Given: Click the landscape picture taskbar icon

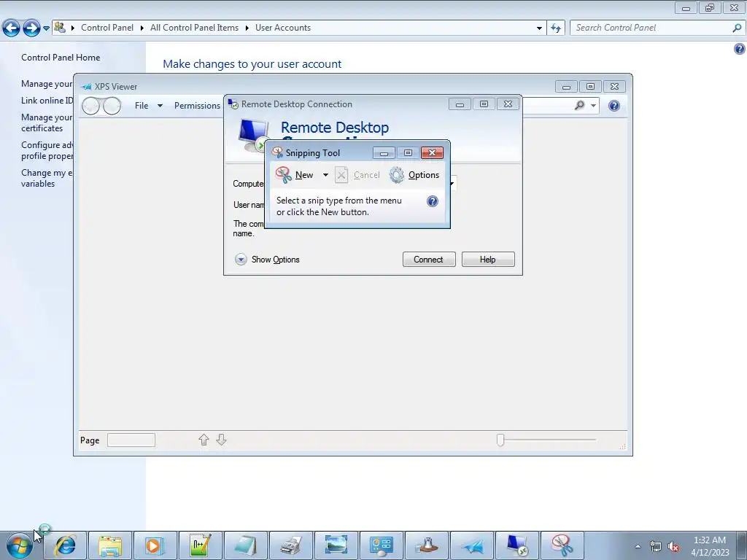Looking at the screenshot, I should pos(336,545).
